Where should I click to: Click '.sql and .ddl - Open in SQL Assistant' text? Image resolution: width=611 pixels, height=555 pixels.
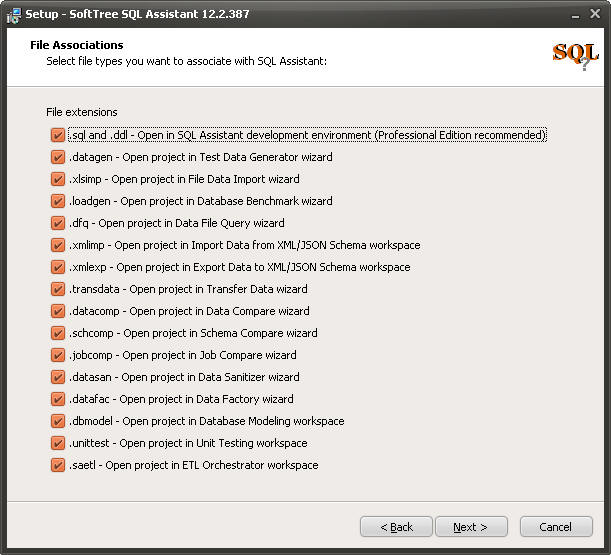click(x=307, y=135)
